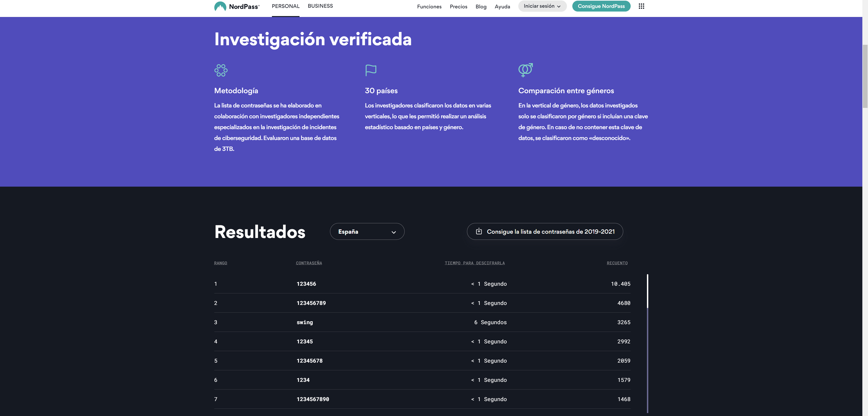Get the 2019-2021 password list
The width and height of the screenshot is (868, 416).
pos(550,232)
